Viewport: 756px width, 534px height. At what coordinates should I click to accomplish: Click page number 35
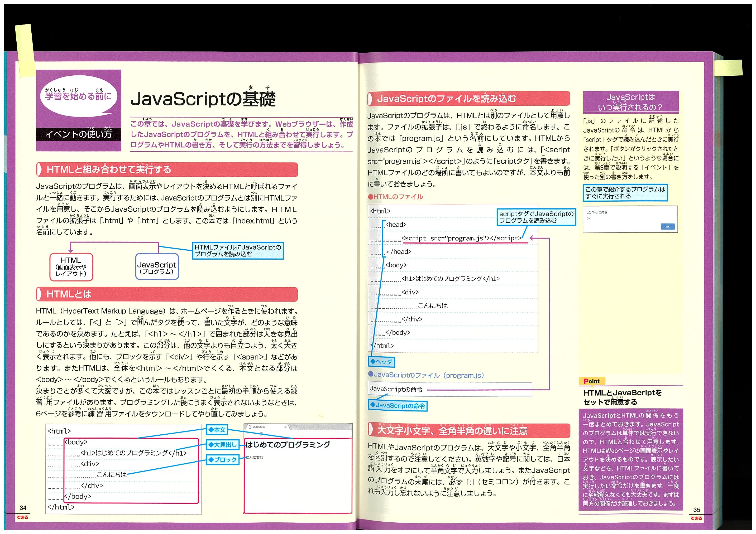click(x=696, y=509)
